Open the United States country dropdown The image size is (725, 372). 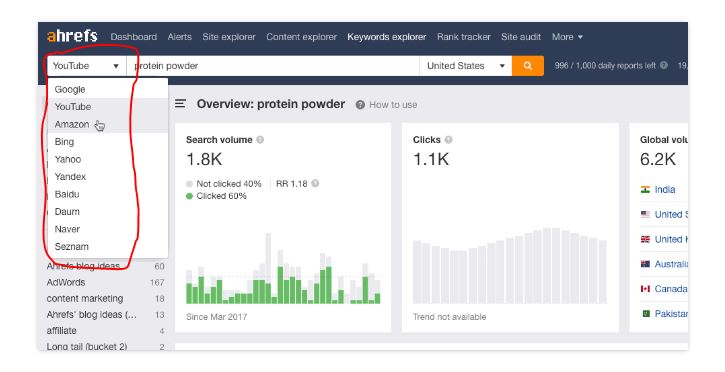(466, 66)
